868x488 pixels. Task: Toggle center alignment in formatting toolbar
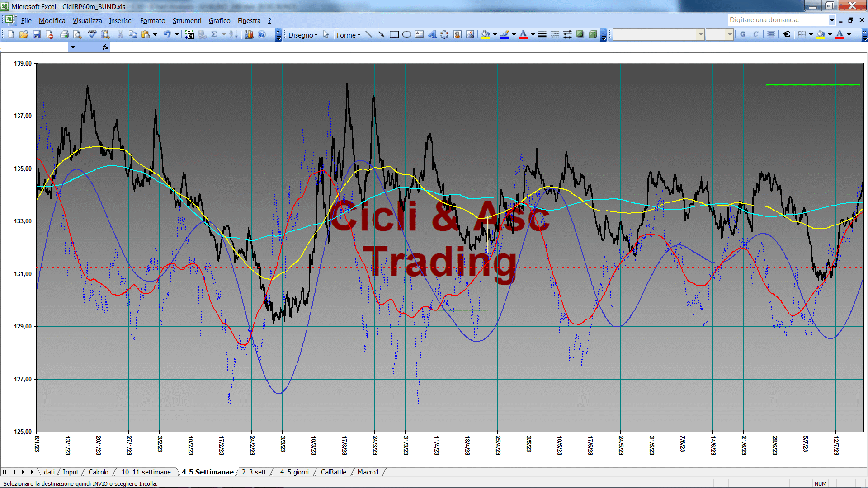771,34
